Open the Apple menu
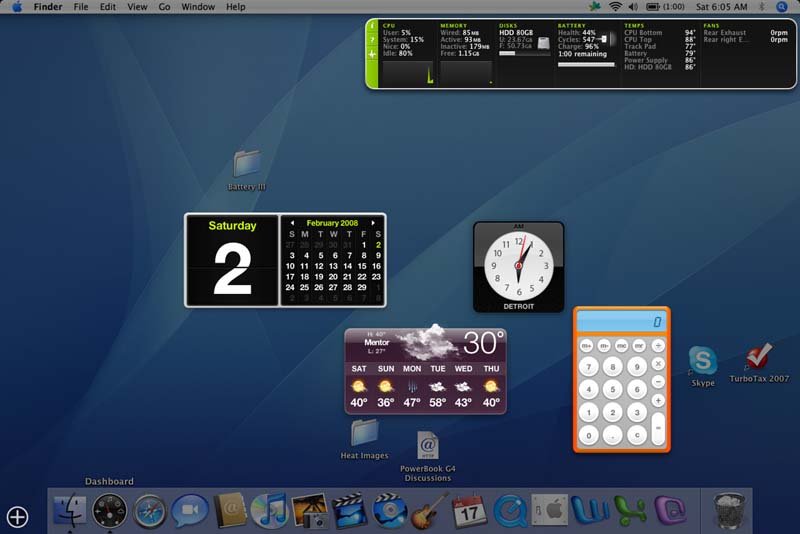This screenshot has width=800, height=534. pyautogui.click(x=17, y=7)
